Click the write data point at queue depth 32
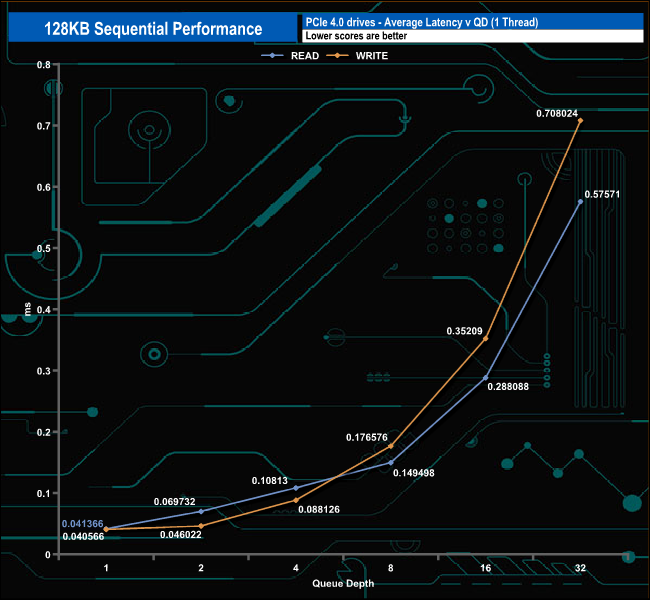 click(580, 121)
